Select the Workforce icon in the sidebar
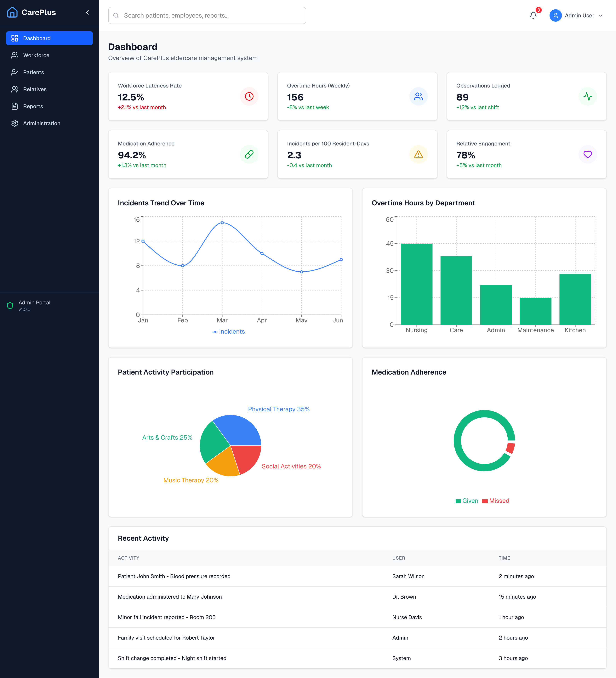The width and height of the screenshot is (616, 678). [x=14, y=55]
